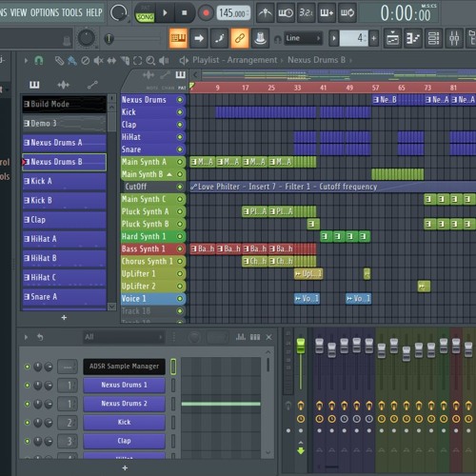Open the Channel rack view icon
The height and width of the screenshot is (476, 476).
tap(433, 38)
